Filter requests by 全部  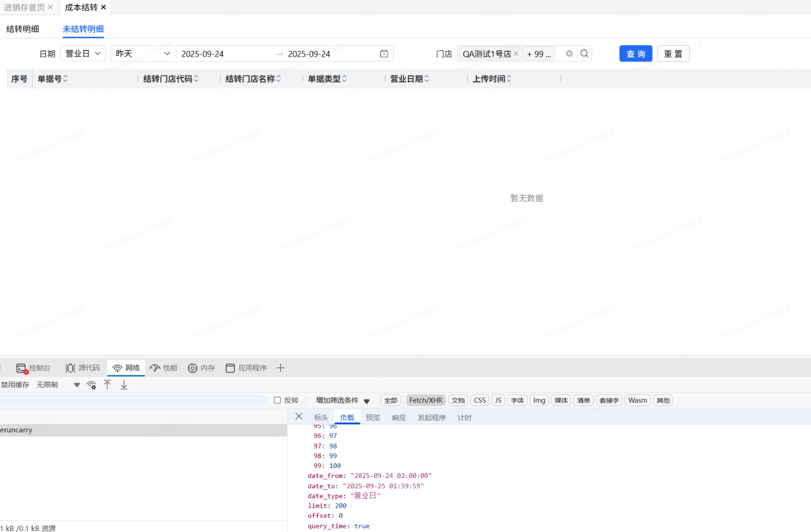click(x=391, y=400)
